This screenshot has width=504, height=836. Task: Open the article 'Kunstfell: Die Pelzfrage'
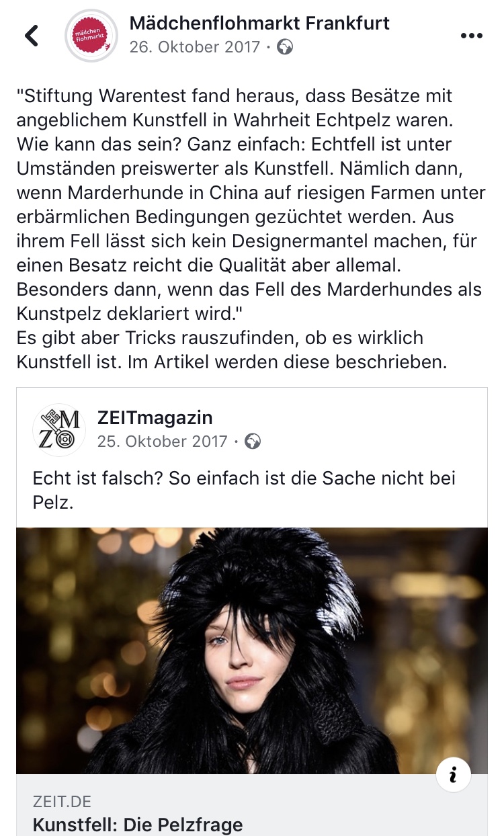pos(138,825)
